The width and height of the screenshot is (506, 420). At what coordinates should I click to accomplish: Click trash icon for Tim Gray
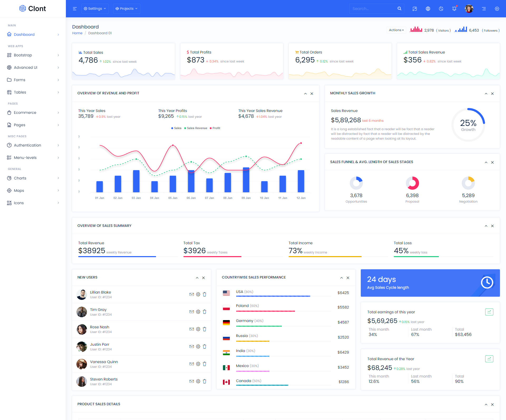tap(205, 312)
